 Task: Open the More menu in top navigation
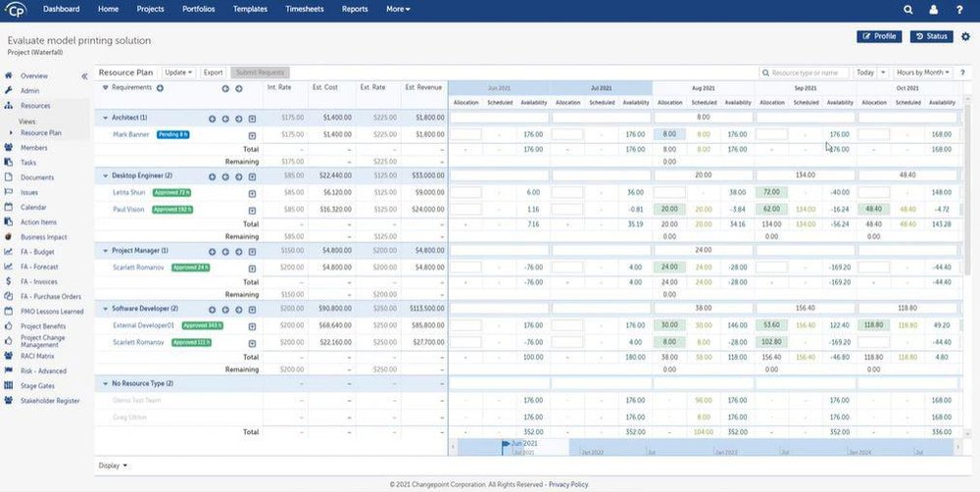(x=398, y=10)
